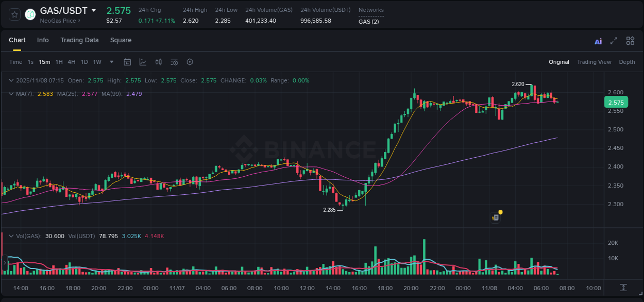Click the 2.575 price tag on chart axis
644x302 pixels.
(616, 102)
